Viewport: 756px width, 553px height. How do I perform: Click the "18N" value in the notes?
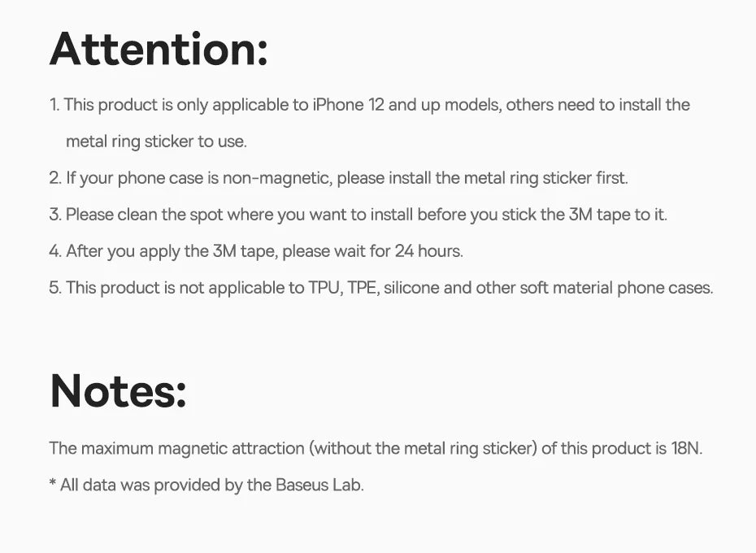686,448
